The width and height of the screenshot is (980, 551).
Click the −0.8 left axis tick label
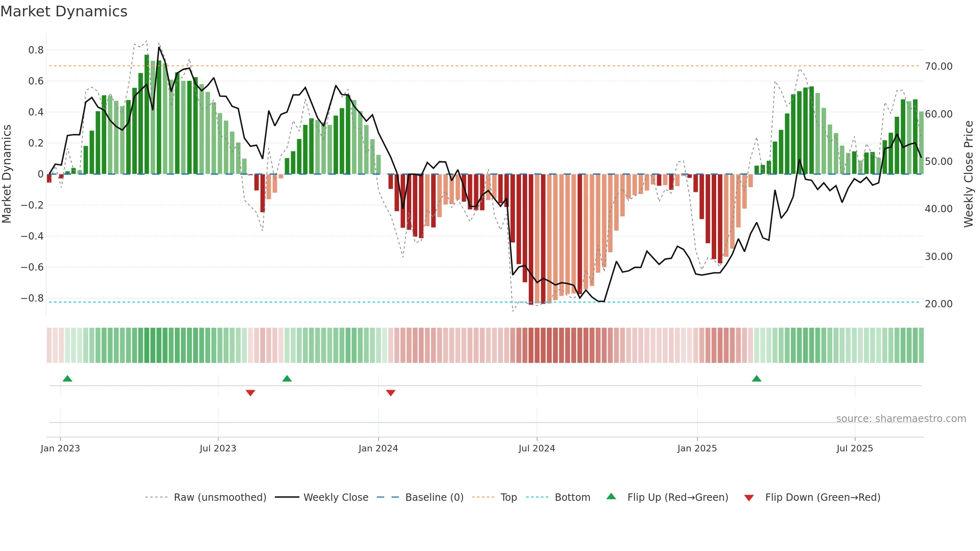click(x=32, y=298)
